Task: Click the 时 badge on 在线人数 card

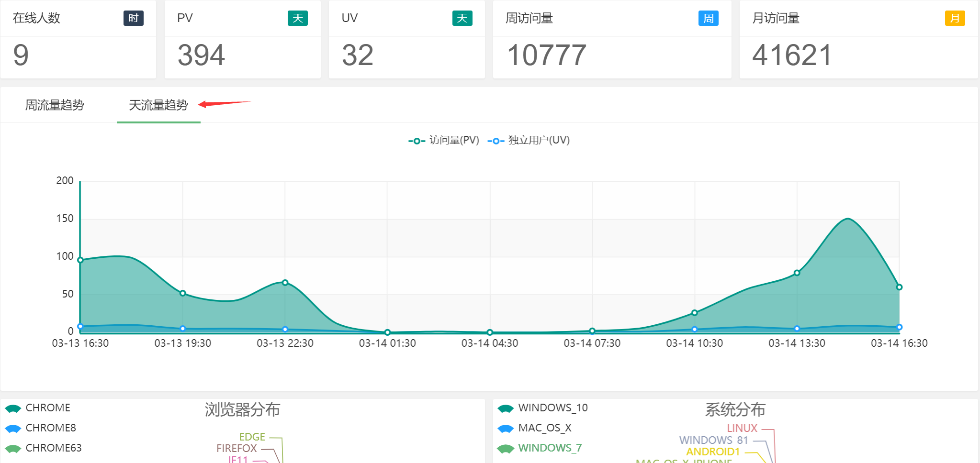Action: tap(133, 18)
